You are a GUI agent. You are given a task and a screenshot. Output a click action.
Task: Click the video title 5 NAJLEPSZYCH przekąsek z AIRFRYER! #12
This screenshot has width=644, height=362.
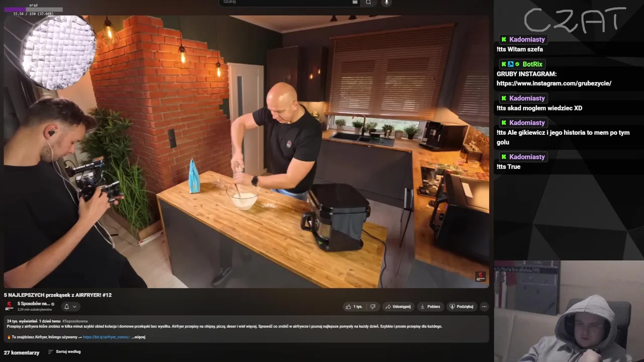(x=58, y=295)
